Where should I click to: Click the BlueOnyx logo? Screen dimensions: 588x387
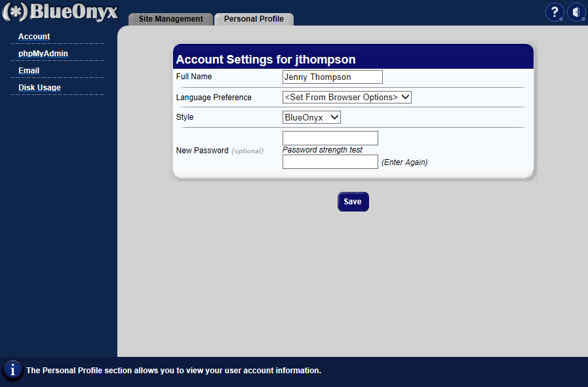click(x=60, y=12)
